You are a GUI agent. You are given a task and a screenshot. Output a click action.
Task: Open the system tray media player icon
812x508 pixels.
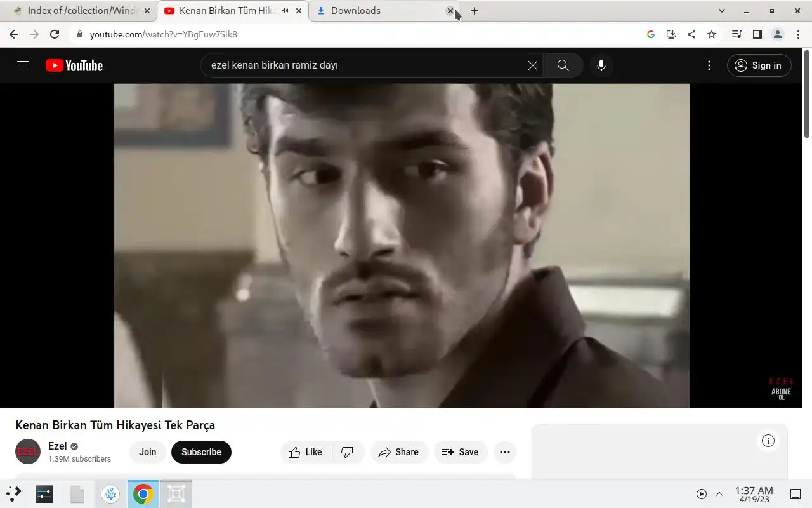click(x=702, y=494)
